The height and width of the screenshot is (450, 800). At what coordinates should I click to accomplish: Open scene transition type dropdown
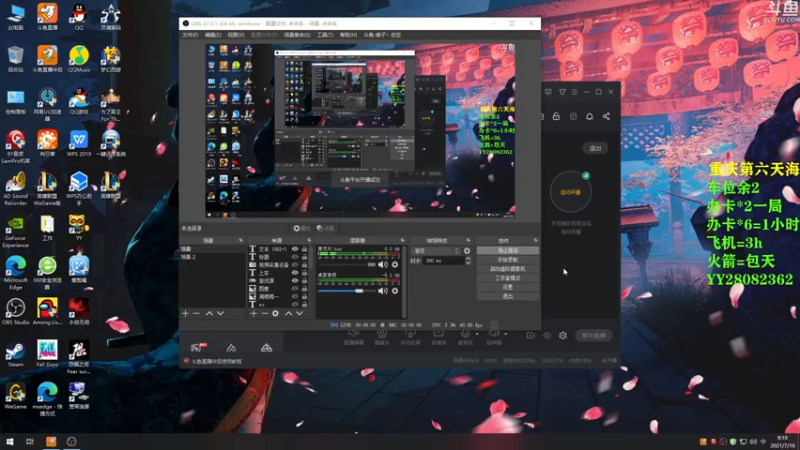tap(436, 251)
